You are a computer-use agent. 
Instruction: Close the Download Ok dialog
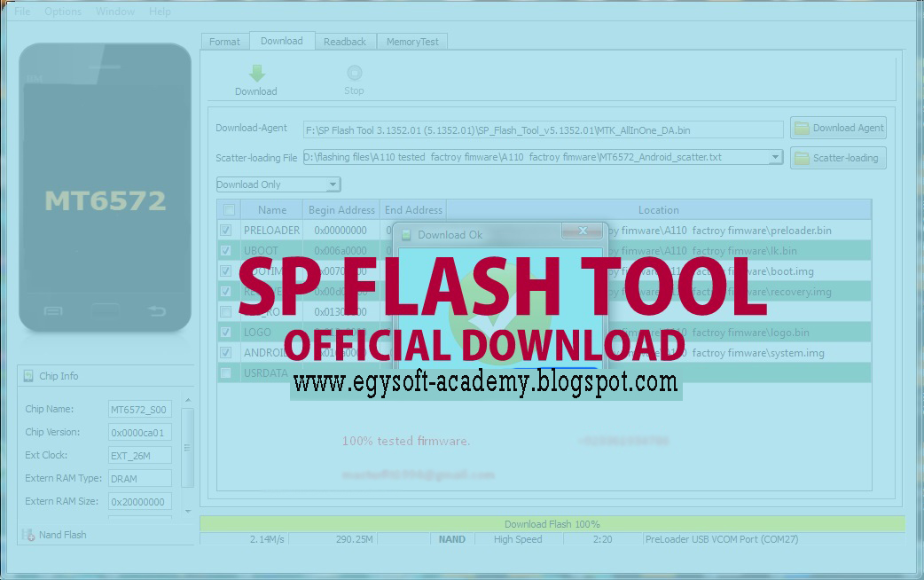[x=583, y=231]
